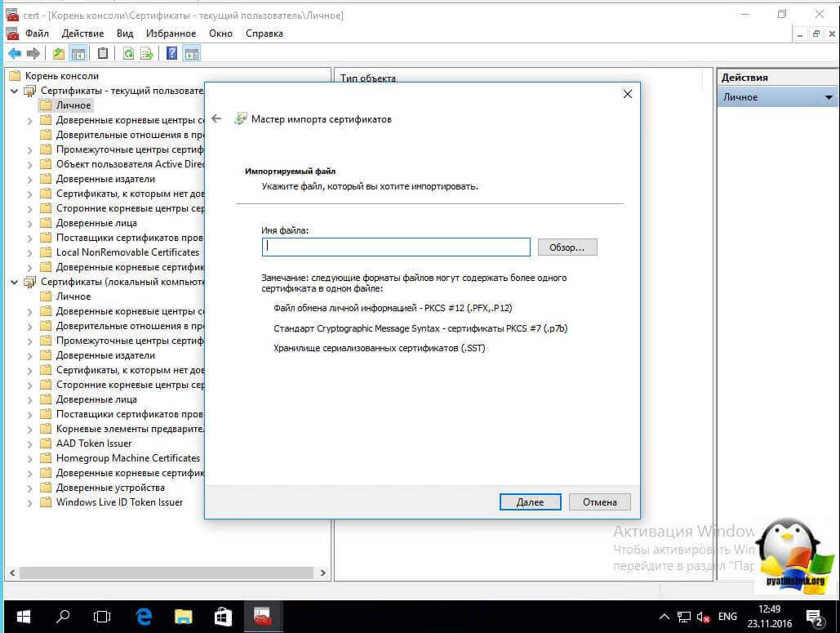The width and height of the screenshot is (840, 633).
Task: Open Help via the question mark icon
Action: click(171, 54)
